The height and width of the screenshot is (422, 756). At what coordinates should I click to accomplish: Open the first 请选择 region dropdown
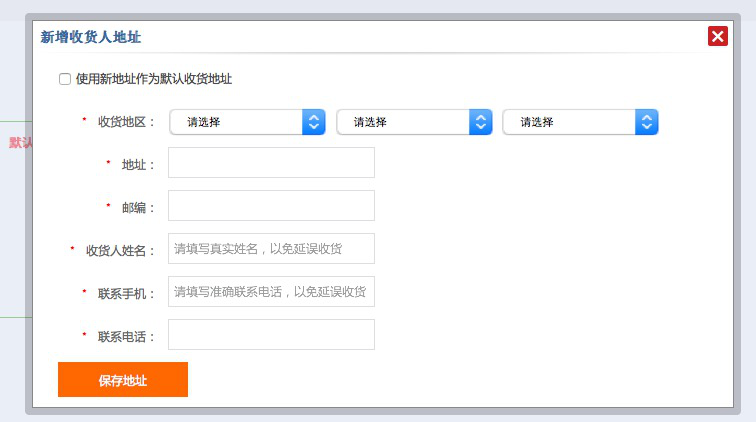coord(236,122)
